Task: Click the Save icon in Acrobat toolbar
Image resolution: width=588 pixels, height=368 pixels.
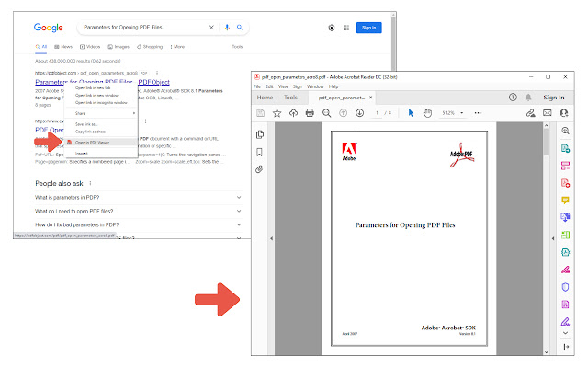Action: (x=260, y=113)
